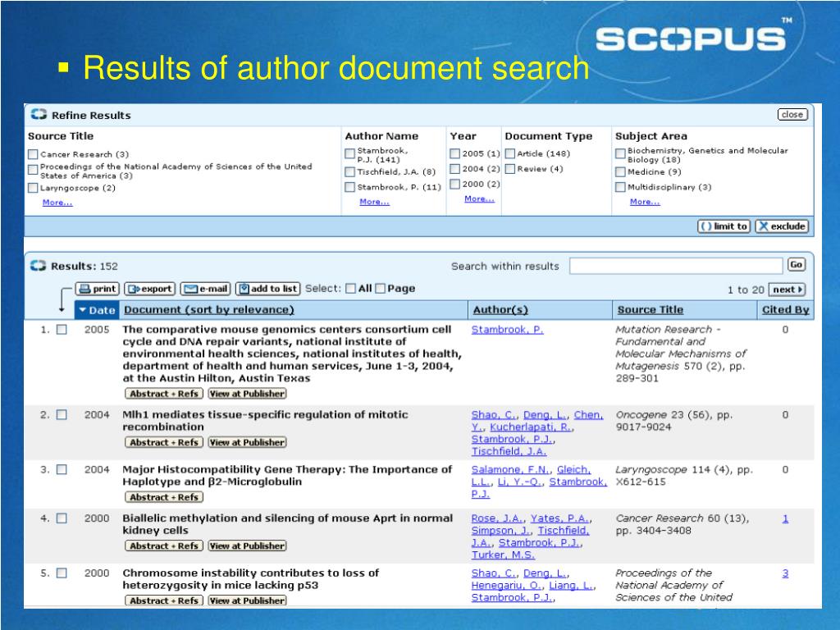Image resolution: width=840 pixels, height=630 pixels.
Task: Check author Stambrook, P.J. (141)
Action: [x=349, y=154]
